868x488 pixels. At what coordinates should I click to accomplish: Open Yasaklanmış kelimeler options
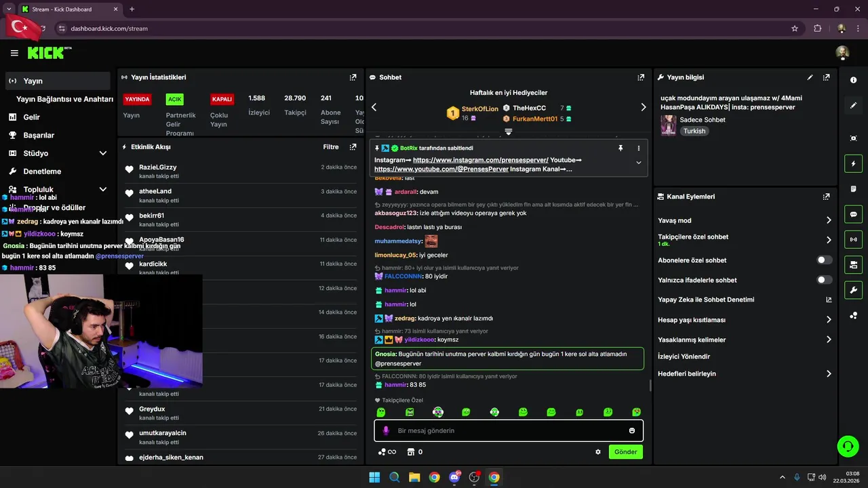829,340
